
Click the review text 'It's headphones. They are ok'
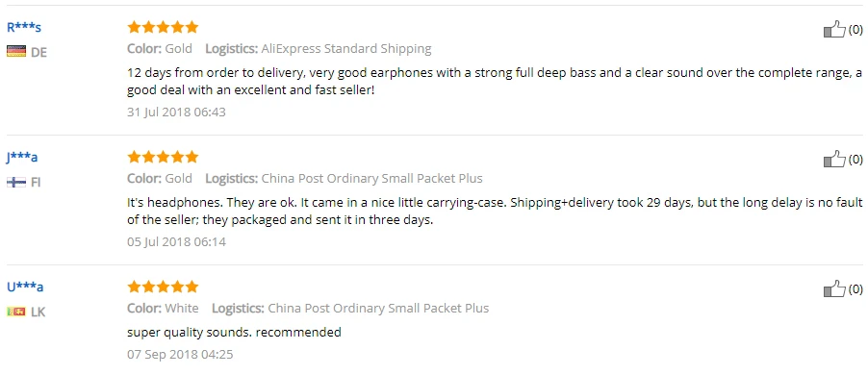(495, 211)
